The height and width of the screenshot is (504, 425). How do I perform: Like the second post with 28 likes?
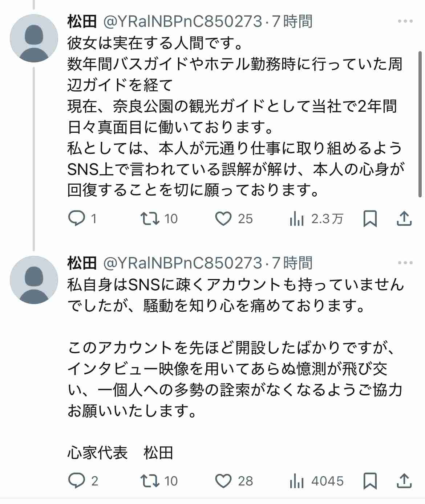[x=223, y=481]
